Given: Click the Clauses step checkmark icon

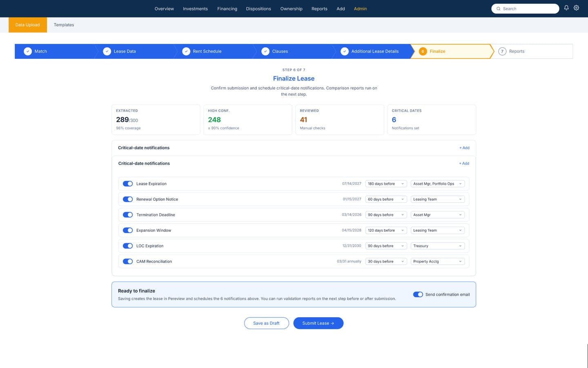Looking at the screenshot, I should (265, 52).
